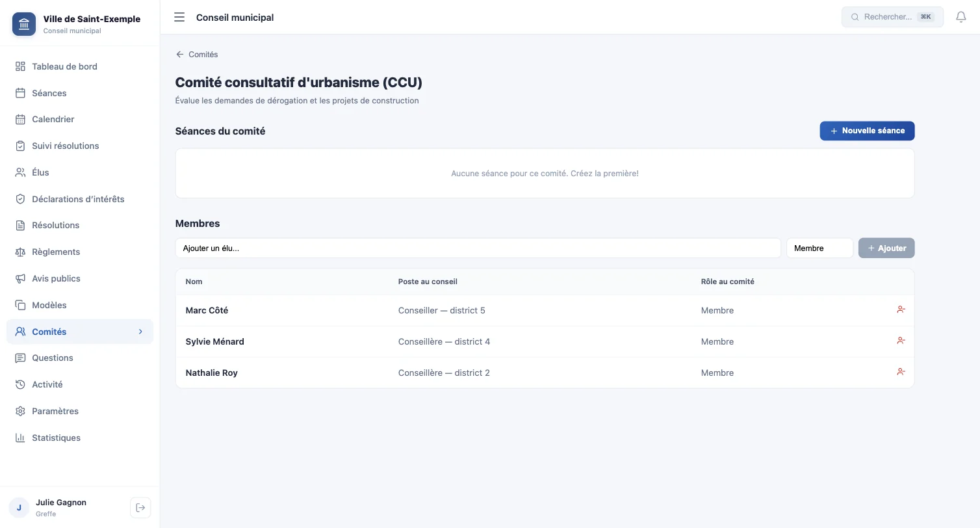Click the Paramètres gear icon
Viewport: 980px width, 528px height.
click(x=20, y=411)
